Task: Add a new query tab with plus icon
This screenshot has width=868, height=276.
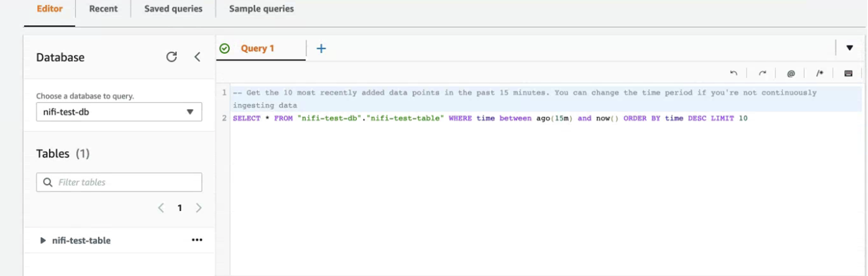Action: coord(321,48)
